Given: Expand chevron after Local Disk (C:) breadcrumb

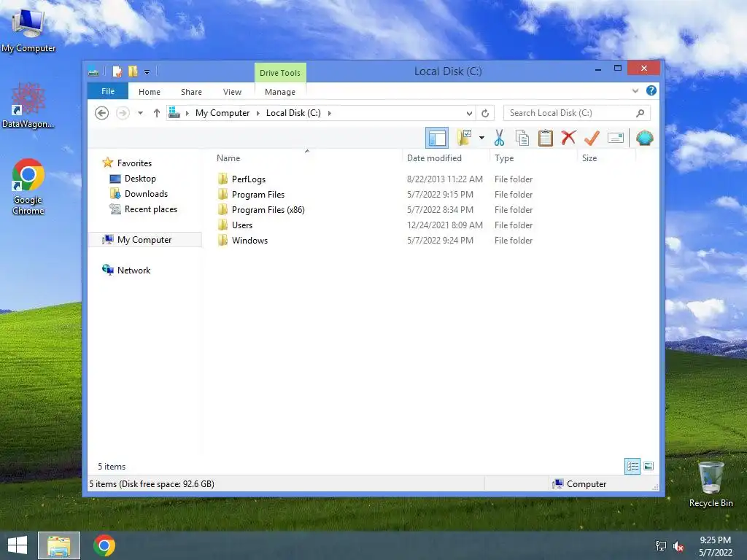Looking at the screenshot, I should coord(329,113).
